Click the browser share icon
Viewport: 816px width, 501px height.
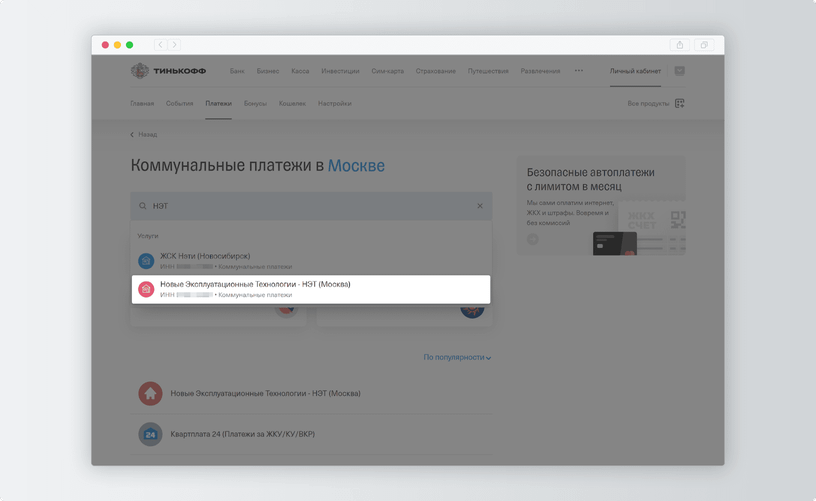click(x=680, y=45)
